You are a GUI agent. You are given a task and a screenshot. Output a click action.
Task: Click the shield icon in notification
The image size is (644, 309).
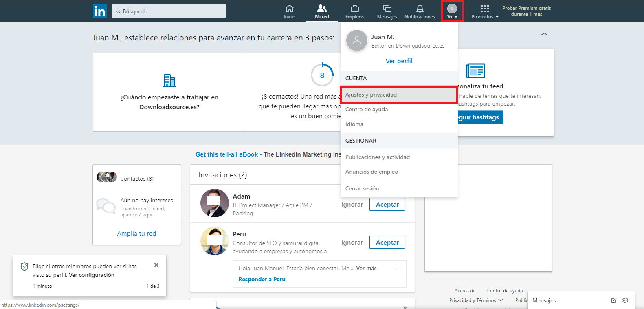coord(24,267)
